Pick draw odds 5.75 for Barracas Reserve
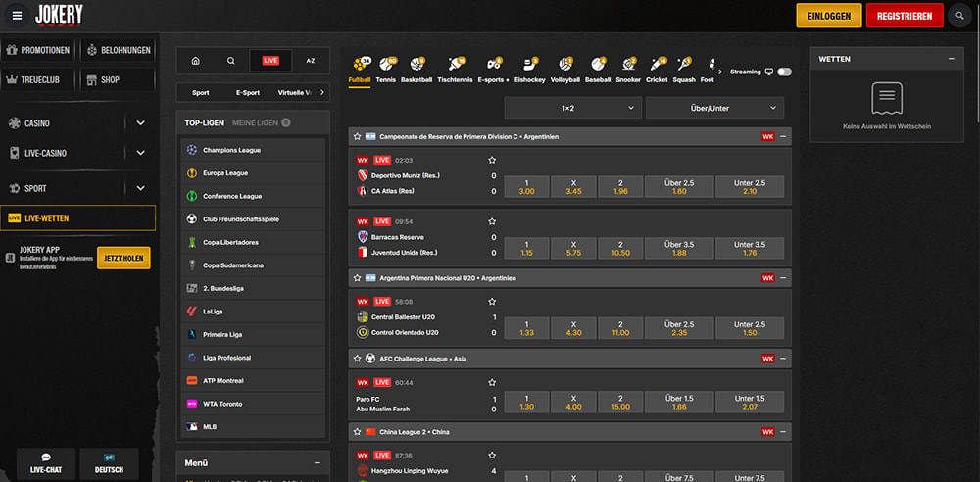980x482 pixels. tap(573, 248)
